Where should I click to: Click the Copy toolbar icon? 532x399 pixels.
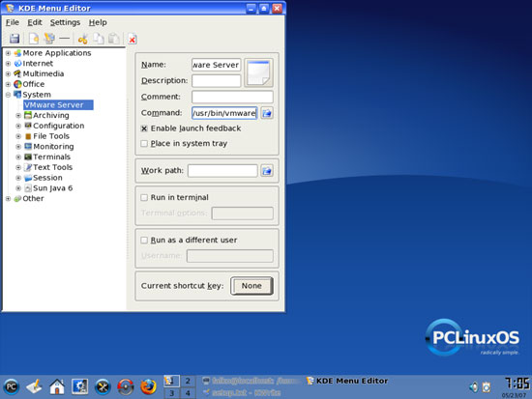tap(99, 39)
